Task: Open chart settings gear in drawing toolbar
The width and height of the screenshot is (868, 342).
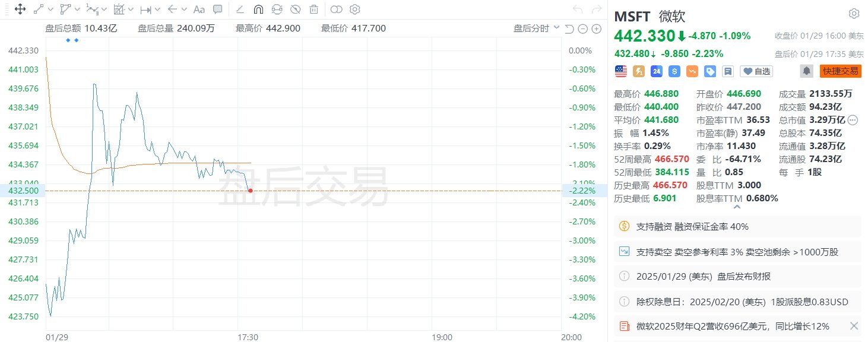Action: tap(355, 9)
